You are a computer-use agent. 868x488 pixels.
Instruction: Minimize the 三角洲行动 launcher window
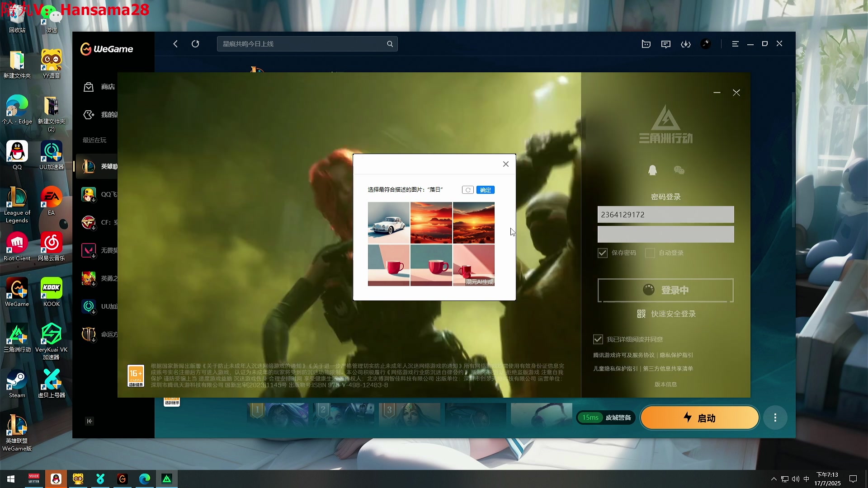(717, 93)
